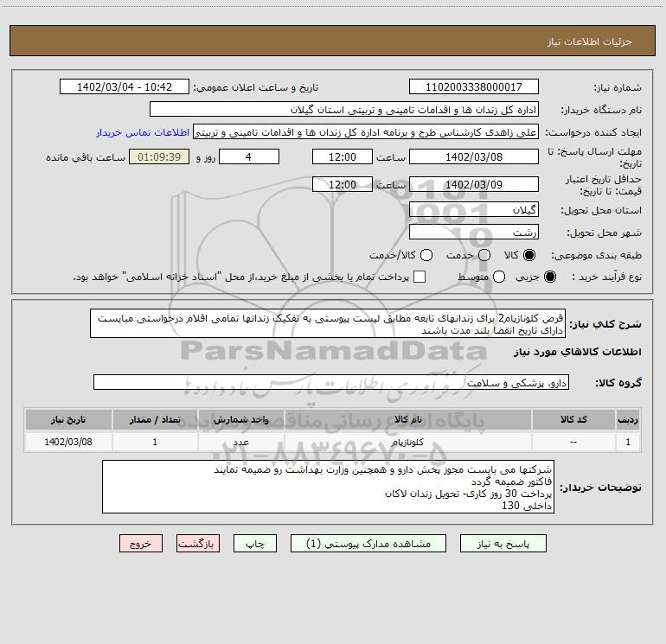Click the ردیف column header
666x644 pixels.
click(x=628, y=419)
